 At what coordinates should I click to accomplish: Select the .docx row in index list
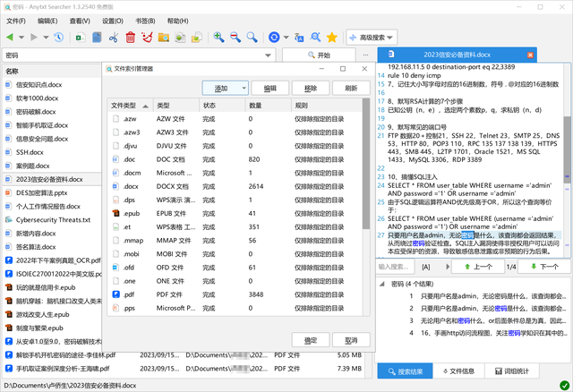click(x=235, y=186)
